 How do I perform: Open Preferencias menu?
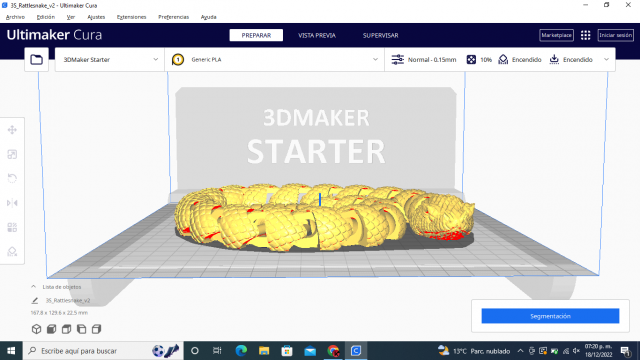tap(173, 17)
